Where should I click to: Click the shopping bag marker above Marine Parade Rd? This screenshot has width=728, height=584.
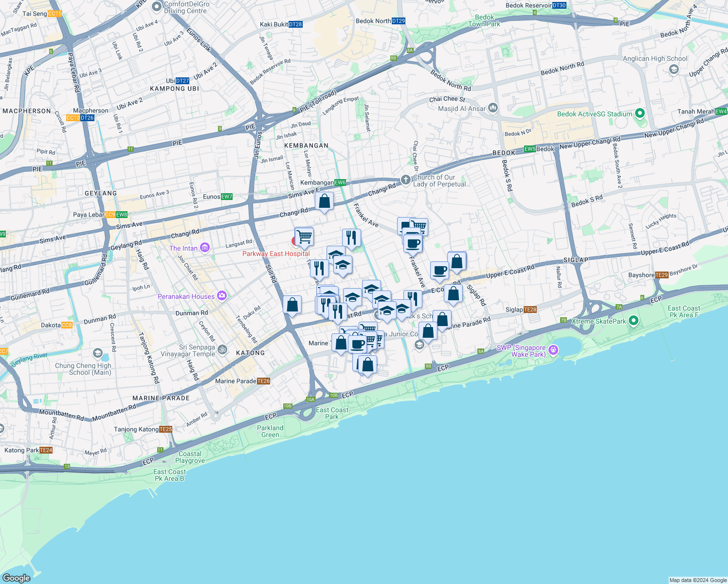coord(442,320)
